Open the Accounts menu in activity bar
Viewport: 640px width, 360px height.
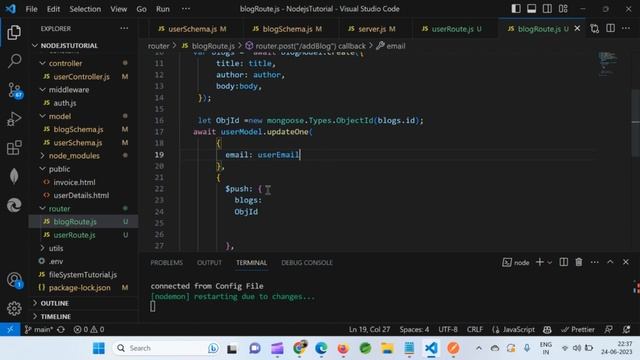[x=15, y=280]
